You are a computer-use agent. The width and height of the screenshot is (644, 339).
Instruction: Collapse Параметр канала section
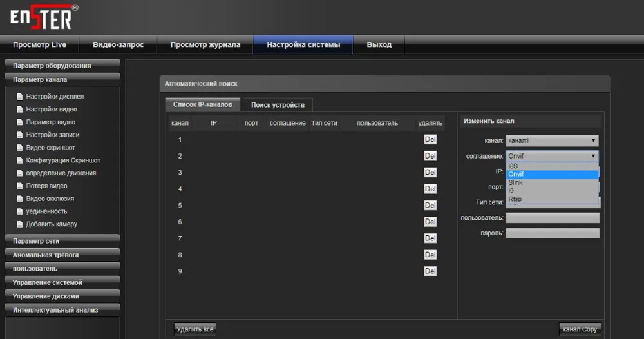coord(62,80)
